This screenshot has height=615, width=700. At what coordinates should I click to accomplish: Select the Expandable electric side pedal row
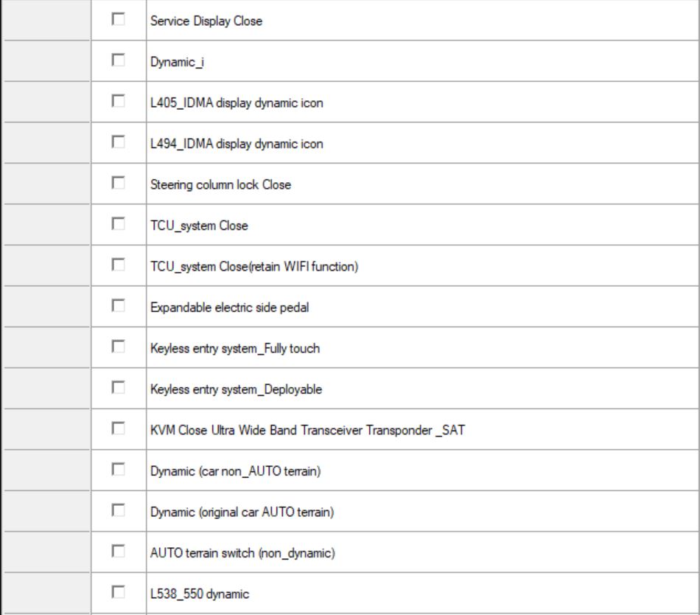pos(229,307)
